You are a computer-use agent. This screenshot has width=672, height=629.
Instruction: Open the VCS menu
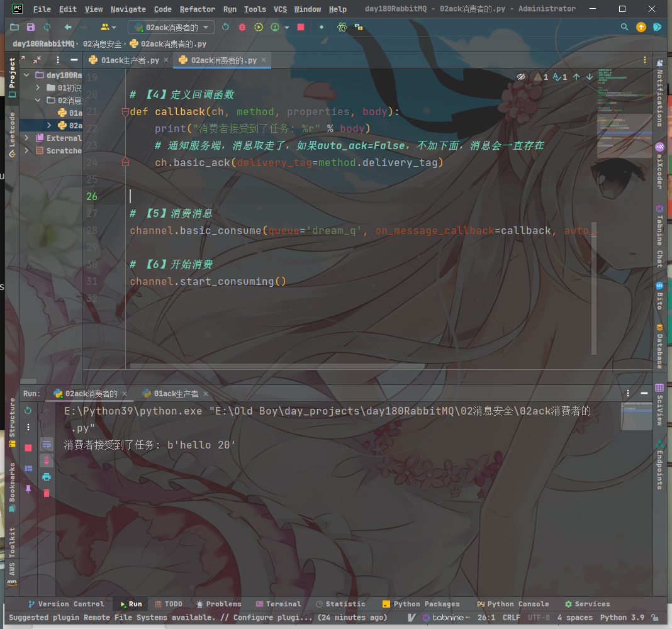coord(280,9)
